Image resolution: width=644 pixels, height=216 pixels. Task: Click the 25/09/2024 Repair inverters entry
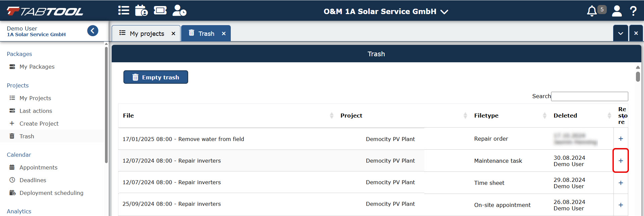[x=171, y=204]
